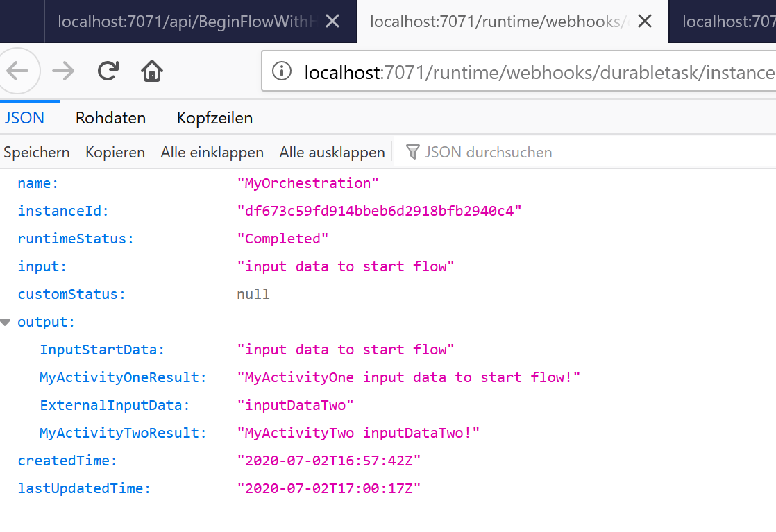Click the Speichern button
This screenshot has height=532, width=776.
37,152
